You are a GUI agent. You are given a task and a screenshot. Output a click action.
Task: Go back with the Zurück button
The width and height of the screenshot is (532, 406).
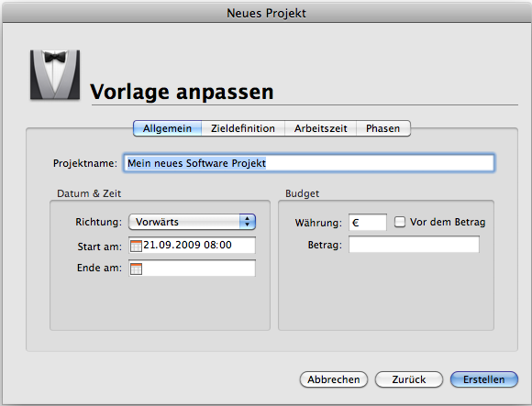tap(409, 379)
